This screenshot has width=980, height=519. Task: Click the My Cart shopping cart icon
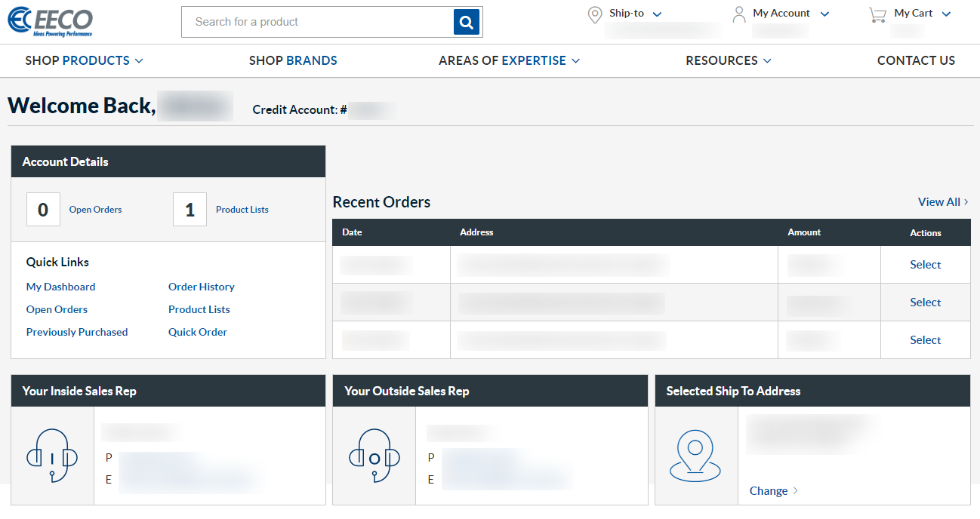click(877, 14)
